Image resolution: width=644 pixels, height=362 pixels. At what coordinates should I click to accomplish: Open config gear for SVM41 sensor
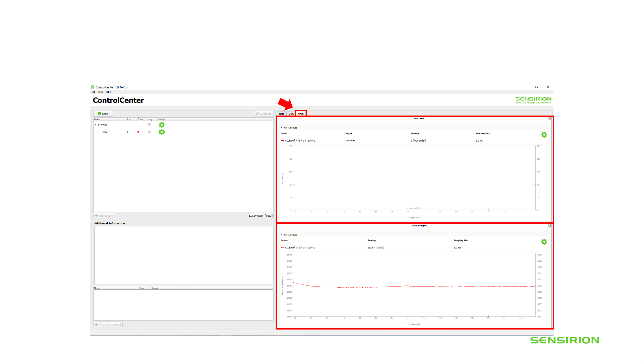point(162,132)
